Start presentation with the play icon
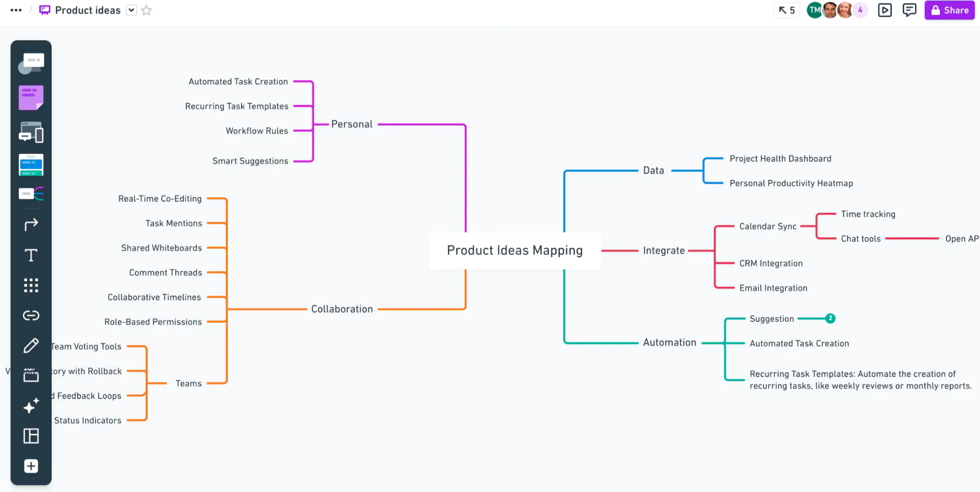Viewport: 980px width, 492px height. [885, 10]
